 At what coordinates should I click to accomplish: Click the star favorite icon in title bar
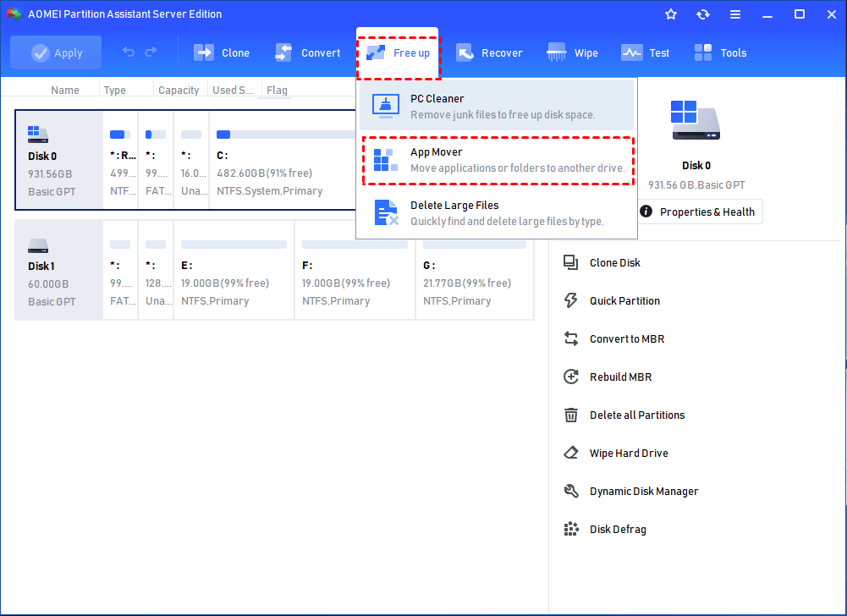(671, 14)
